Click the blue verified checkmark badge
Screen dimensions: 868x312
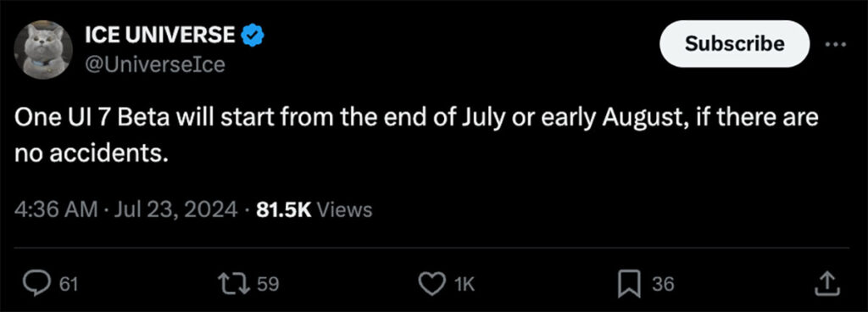pos(253,36)
